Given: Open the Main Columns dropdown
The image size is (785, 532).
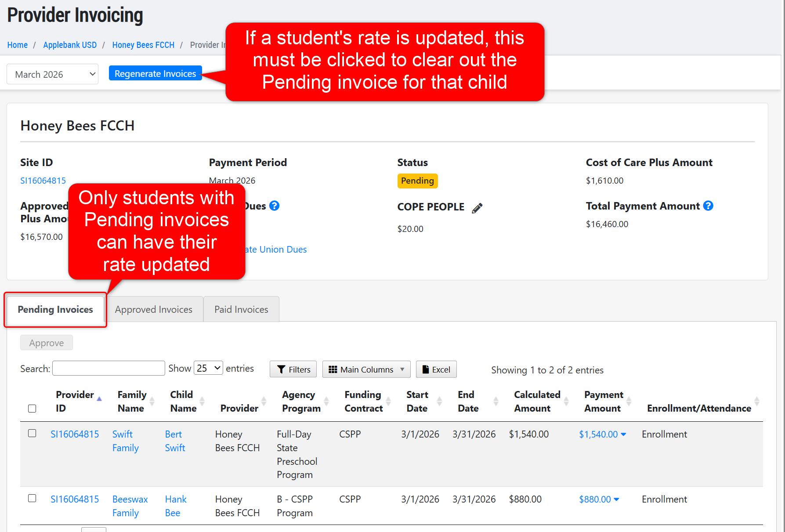Looking at the screenshot, I should (x=366, y=369).
